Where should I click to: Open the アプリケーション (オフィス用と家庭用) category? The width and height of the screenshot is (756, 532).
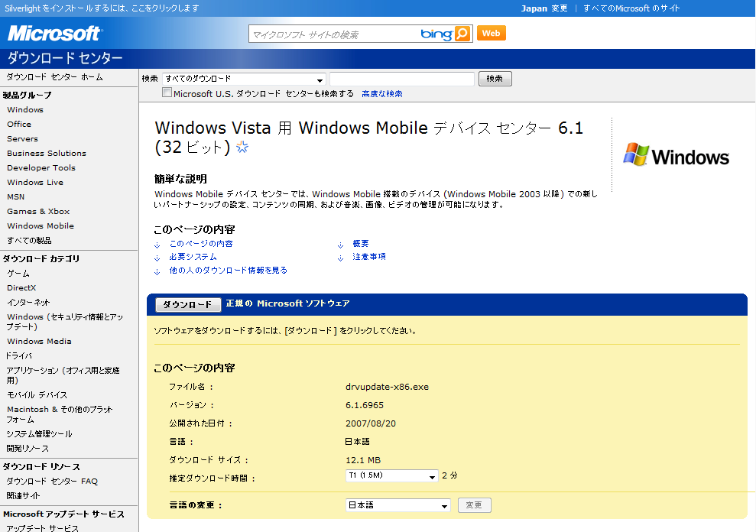tap(63, 375)
